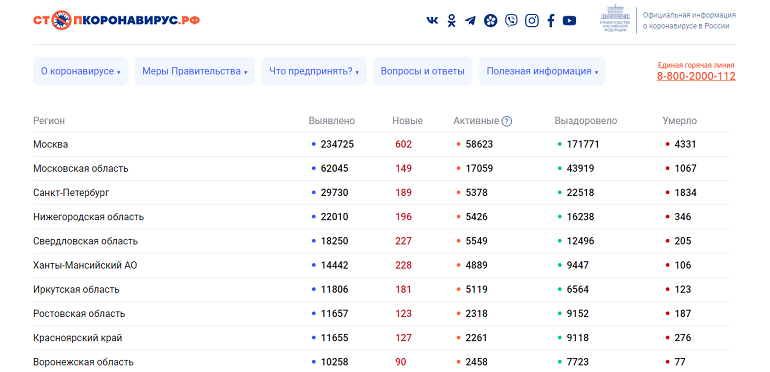The image size is (770, 372).
Task: Open the YouTube icon
Action: point(569,21)
